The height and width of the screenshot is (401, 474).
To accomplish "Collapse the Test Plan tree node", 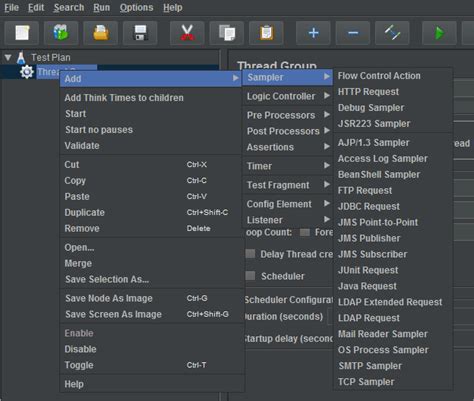I will 8,57.
